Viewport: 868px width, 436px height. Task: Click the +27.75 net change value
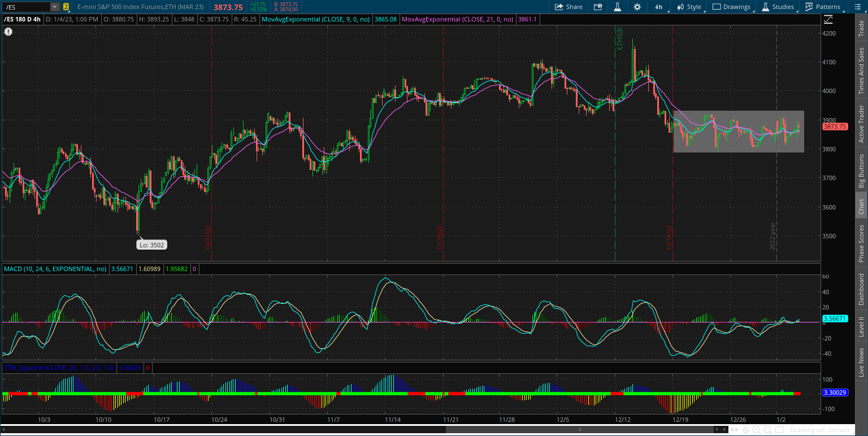[258, 4]
